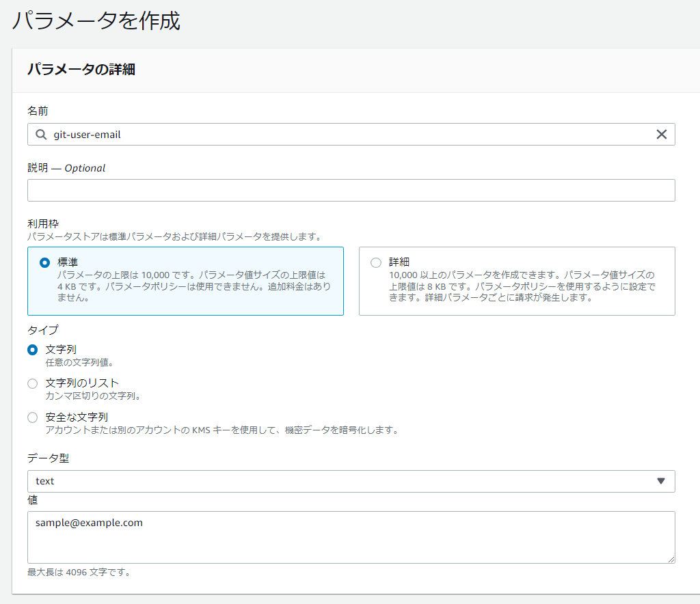Clear git-user-email using the X icon
The image size is (700, 604).
(x=661, y=134)
